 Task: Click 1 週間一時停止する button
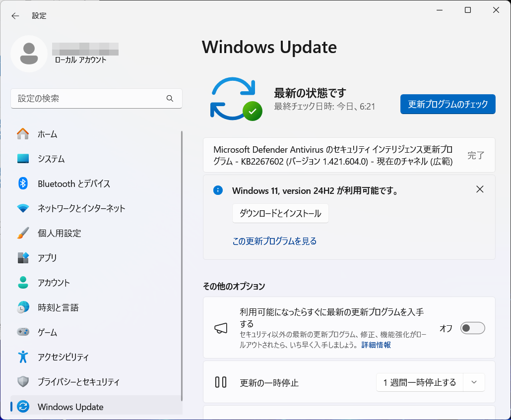[x=420, y=382]
